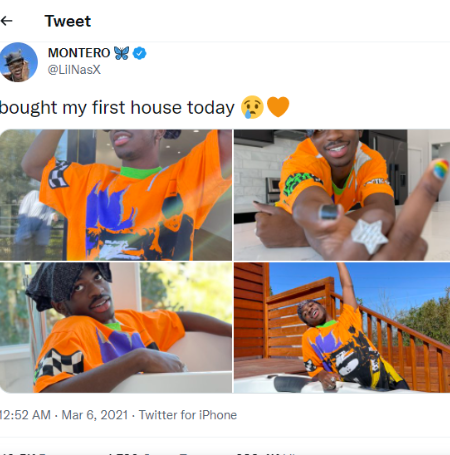Visit the @LilNasX handle link

pyautogui.click(x=74, y=70)
